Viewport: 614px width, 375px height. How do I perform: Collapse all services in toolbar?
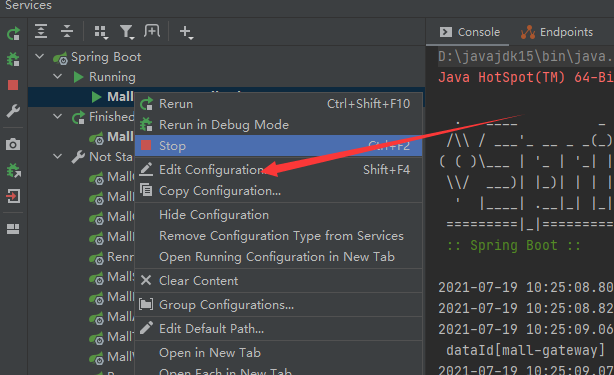[67, 31]
